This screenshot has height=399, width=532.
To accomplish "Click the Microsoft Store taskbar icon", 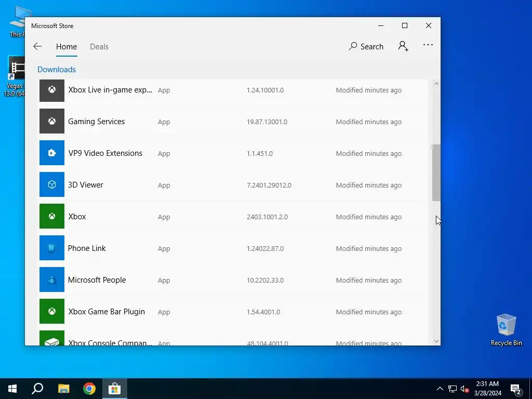I will click(115, 389).
